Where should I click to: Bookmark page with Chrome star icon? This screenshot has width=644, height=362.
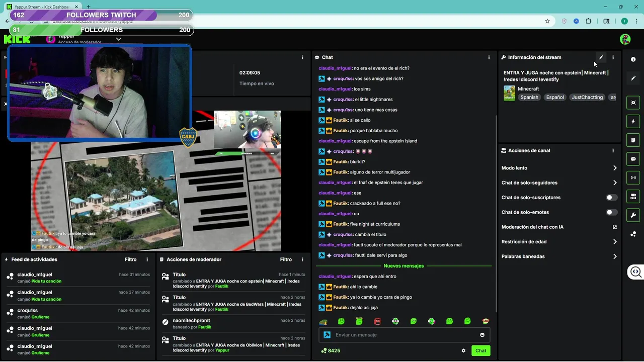click(x=547, y=21)
